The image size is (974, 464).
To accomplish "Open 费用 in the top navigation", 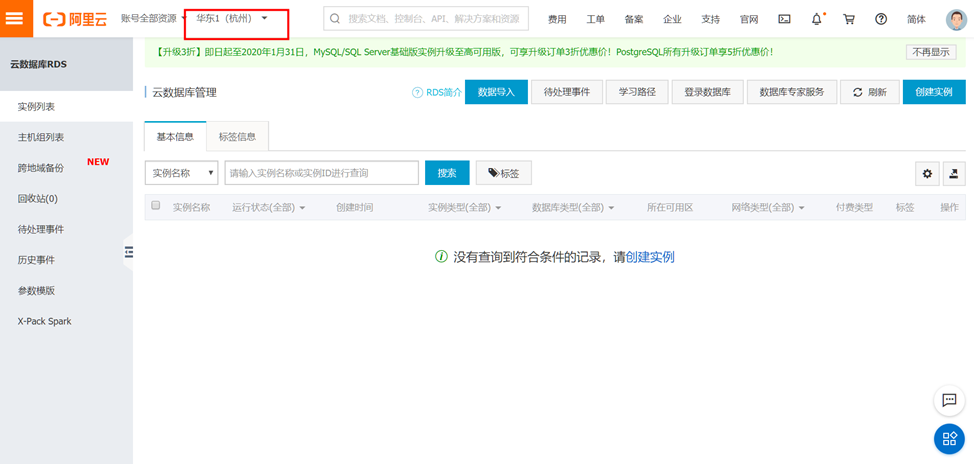I will point(557,19).
